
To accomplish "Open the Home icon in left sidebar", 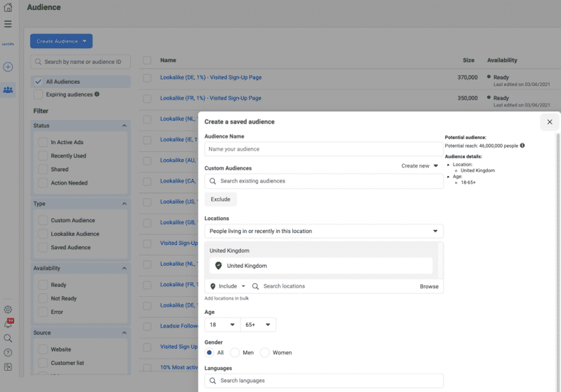I will [8, 7].
